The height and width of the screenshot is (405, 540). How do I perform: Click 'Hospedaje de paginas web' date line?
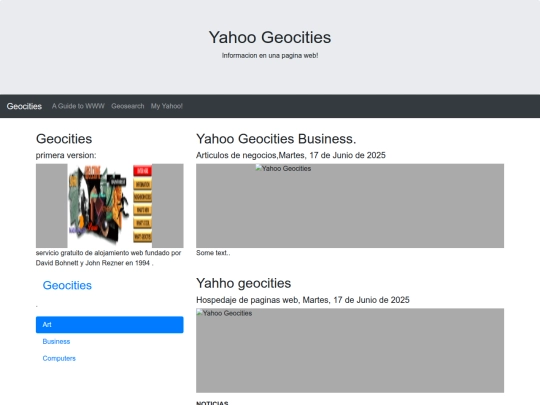click(x=303, y=300)
